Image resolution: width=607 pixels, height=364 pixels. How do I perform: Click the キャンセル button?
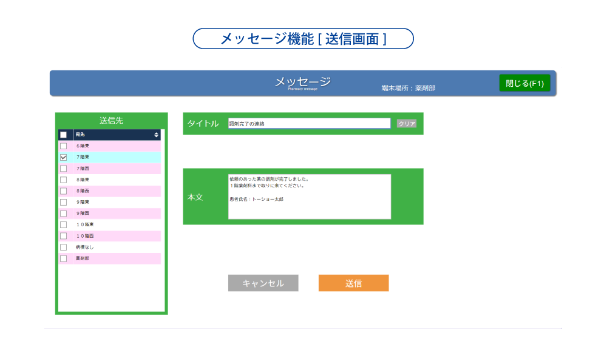pos(263,283)
